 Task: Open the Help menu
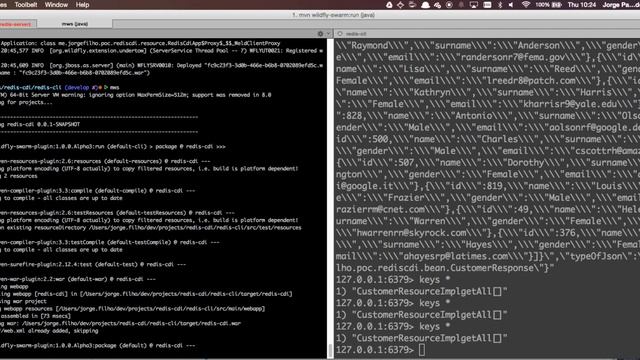(82, 5)
